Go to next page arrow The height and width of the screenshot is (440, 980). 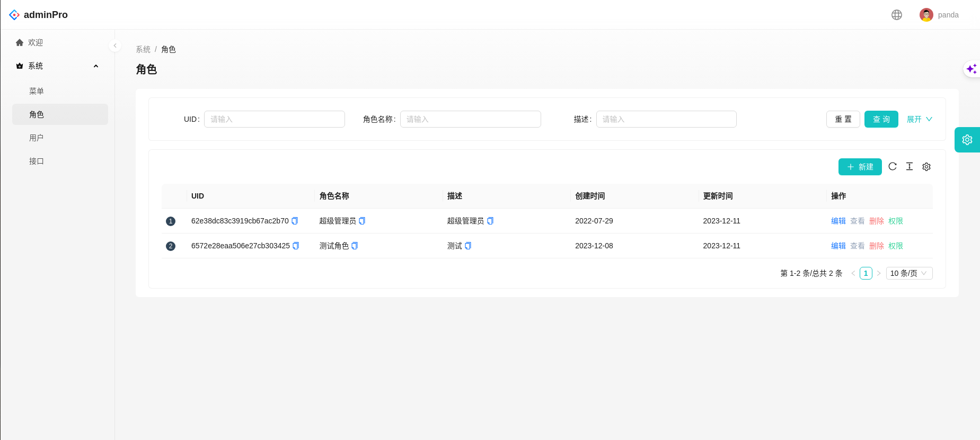[879, 273]
